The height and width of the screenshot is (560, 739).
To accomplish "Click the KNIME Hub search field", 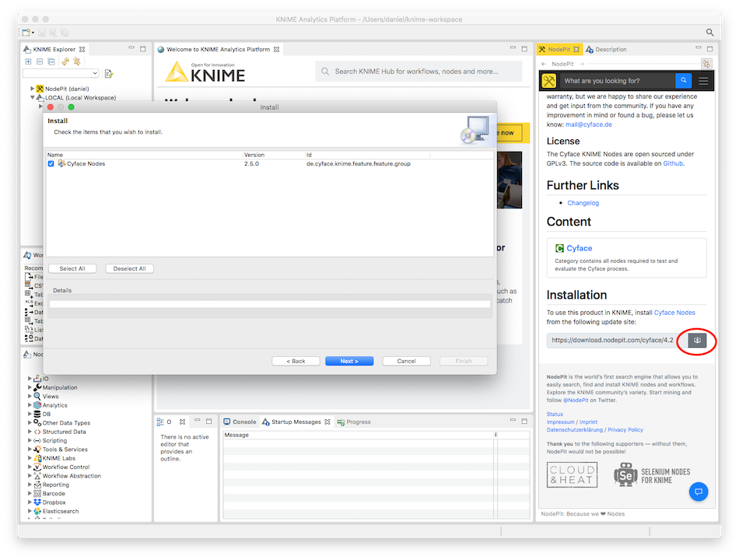I will pos(419,72).
